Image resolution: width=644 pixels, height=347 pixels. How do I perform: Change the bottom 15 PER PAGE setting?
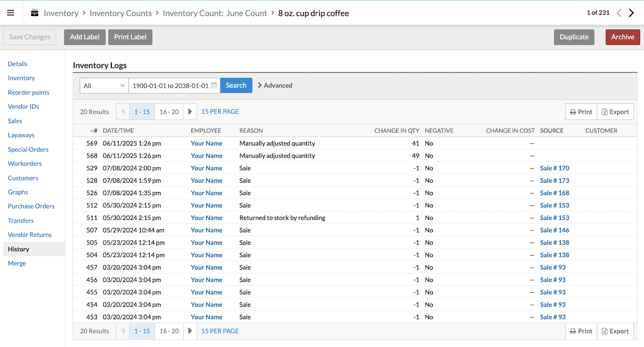coord(220,331)
